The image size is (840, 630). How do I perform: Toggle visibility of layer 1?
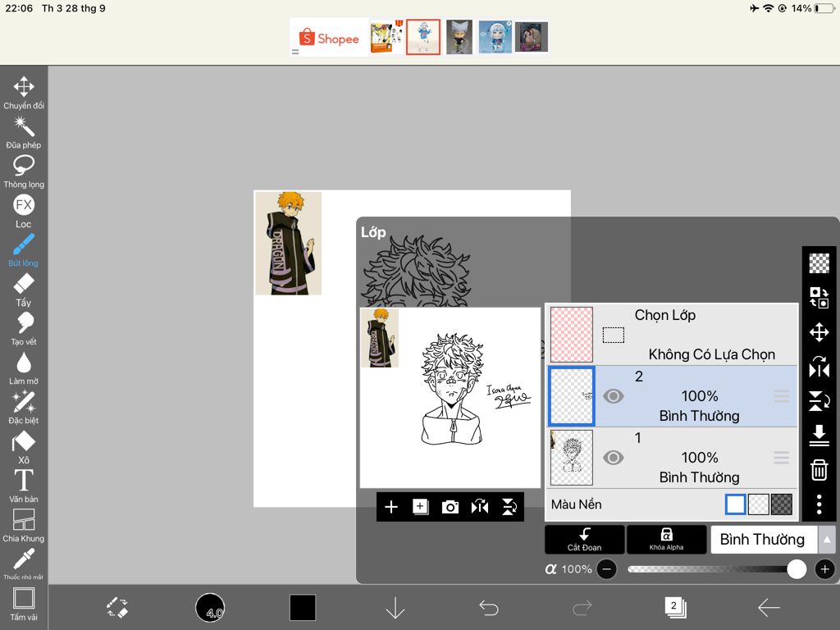[614, 458]
